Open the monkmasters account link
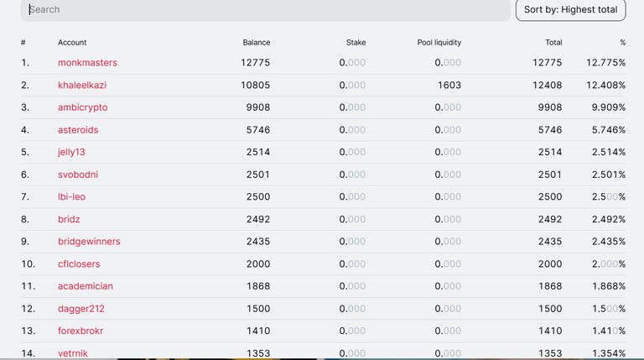The image size is (644, 360). click(87, 62)
